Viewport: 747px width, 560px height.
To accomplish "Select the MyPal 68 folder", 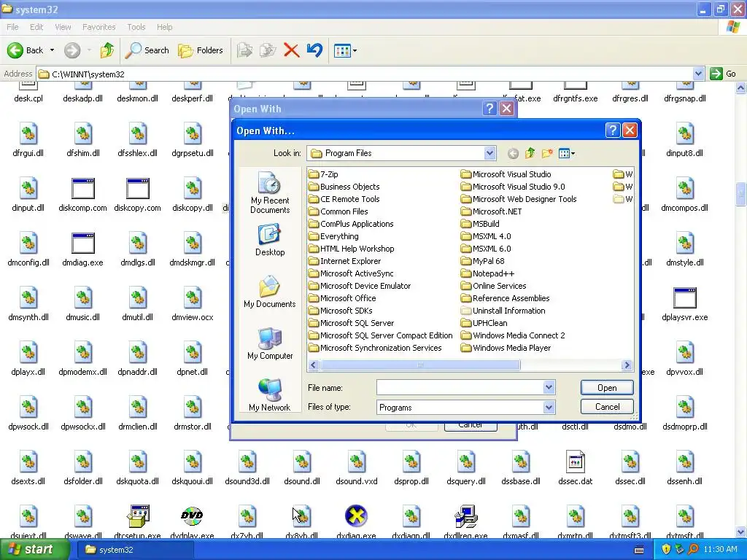I will coord(483,261).
